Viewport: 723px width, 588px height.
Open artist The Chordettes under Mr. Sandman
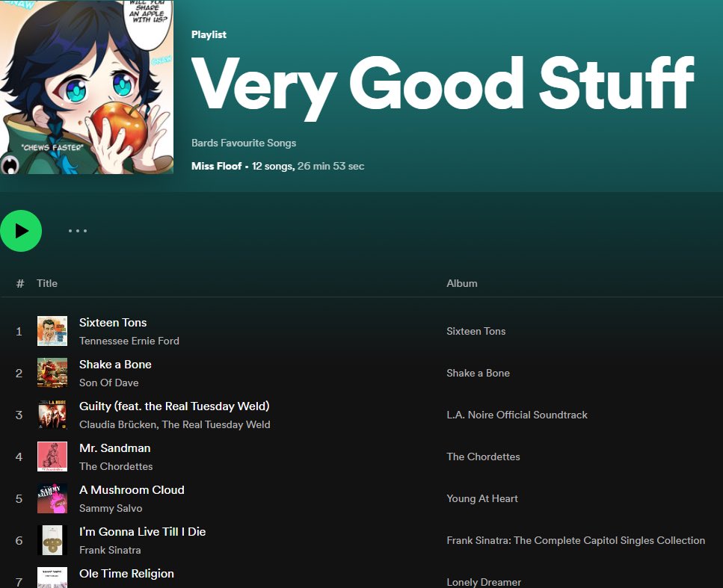pos(116,467)
